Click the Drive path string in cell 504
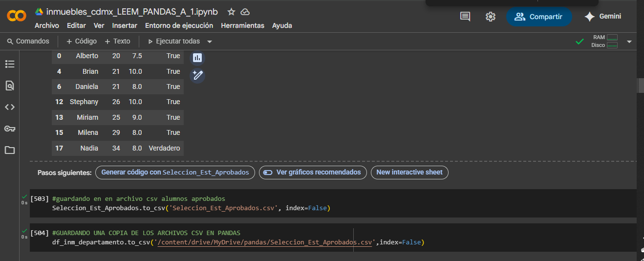The width and height of the screenshot is (644, 261). click(x=264, y=242)
